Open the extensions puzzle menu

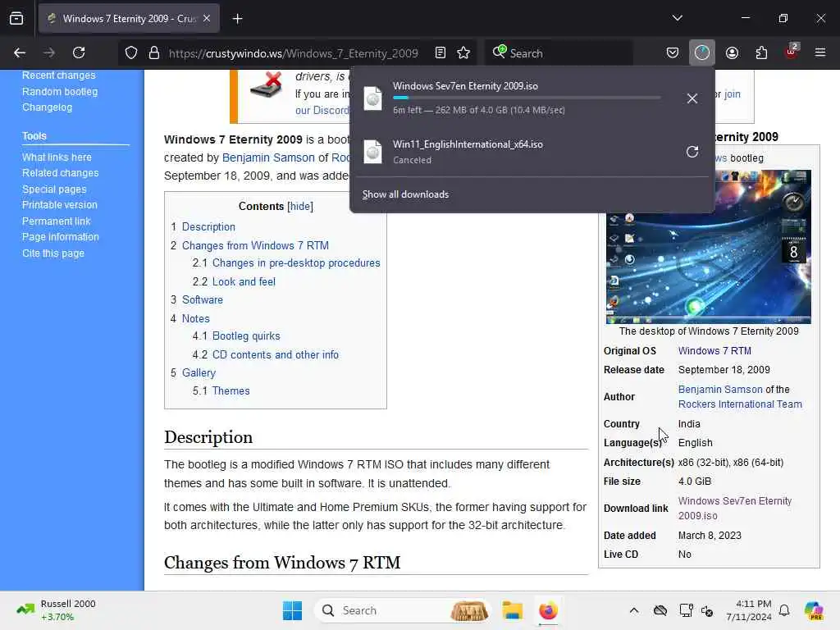click(x=761, y=52)
